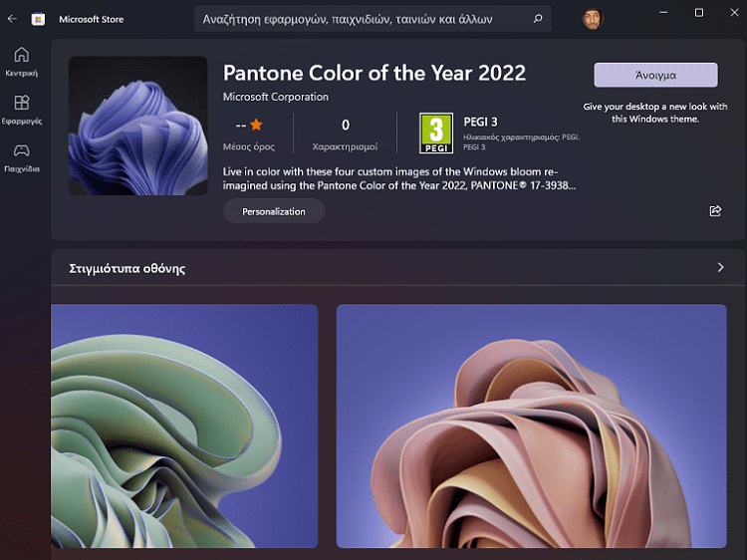Click the search magnifier icon
The height and width of the screenshot is (560, 747).
[538, 19]
